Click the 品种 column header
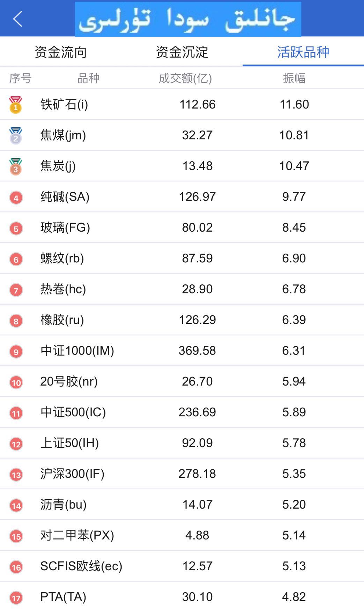Viewport: 364px width, 611px height. (x=88, y=78)
